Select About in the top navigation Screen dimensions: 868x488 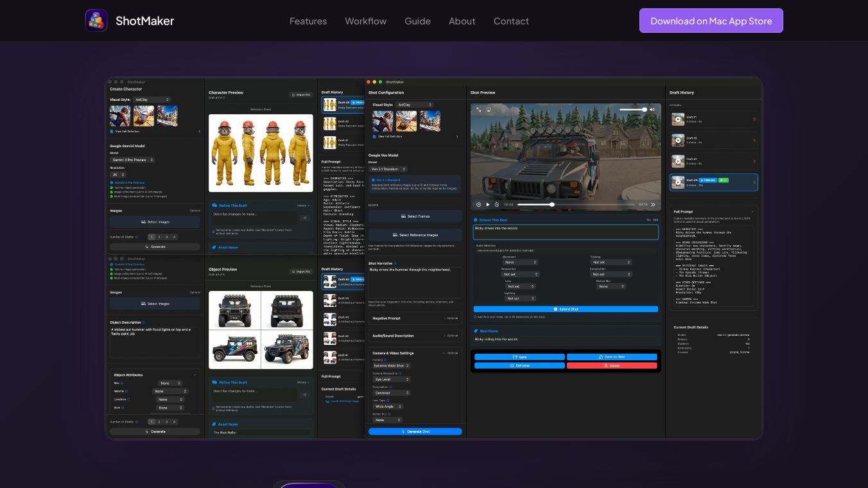(462, 21)
